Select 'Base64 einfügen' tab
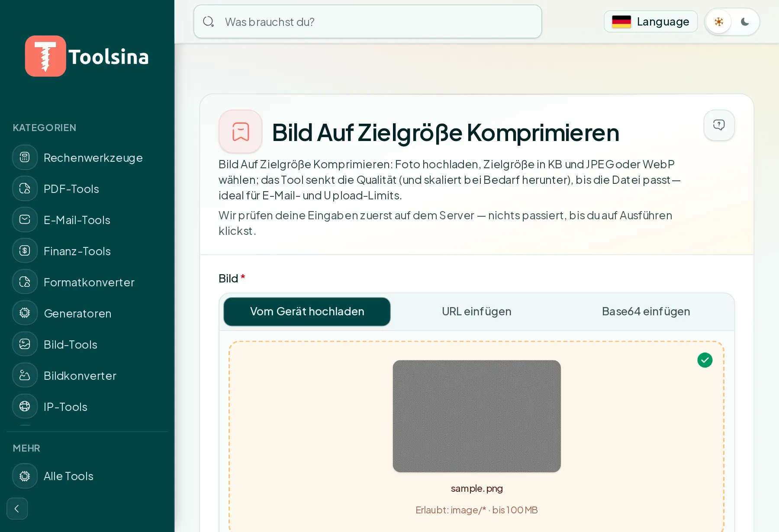The width and height of the screenshot is (779, 532). click(646, 311)
